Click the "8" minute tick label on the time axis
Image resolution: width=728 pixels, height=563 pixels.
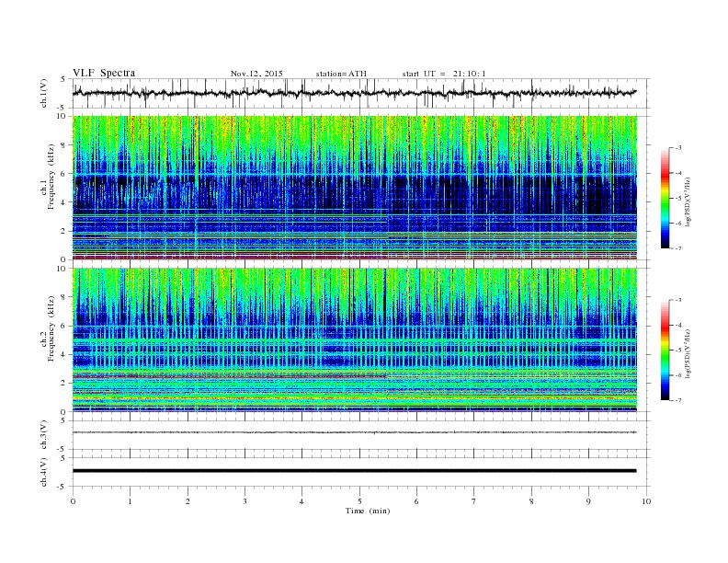click(531, 501)
